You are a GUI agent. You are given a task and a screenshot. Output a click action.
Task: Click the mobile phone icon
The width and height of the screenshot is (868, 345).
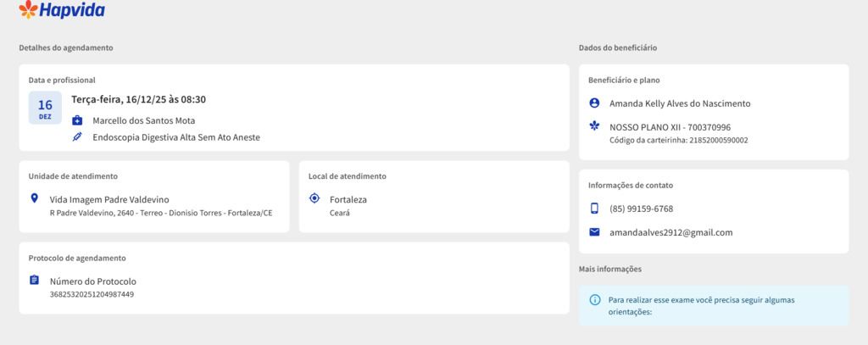594,209
